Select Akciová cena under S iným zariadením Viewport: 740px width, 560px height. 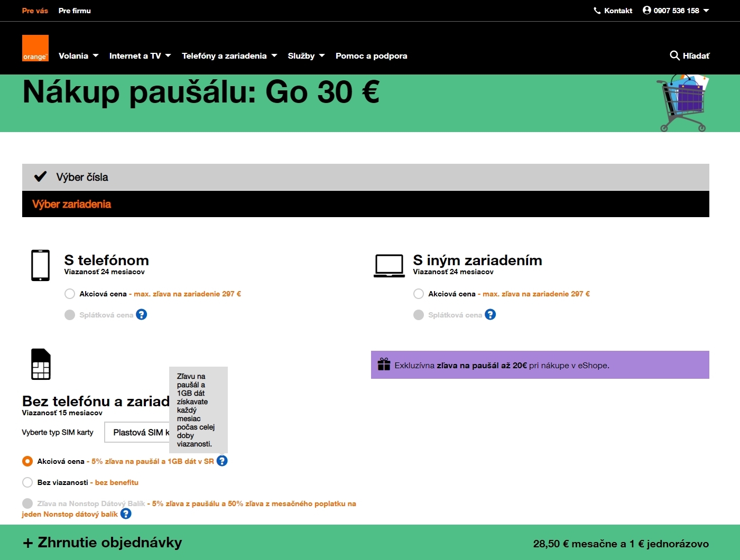[x=419, y=294]
